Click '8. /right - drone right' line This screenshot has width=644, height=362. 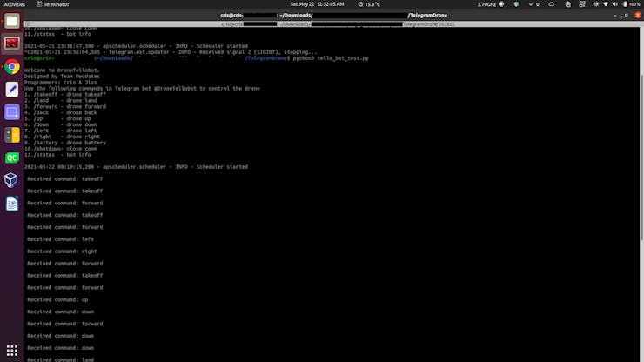62,137
